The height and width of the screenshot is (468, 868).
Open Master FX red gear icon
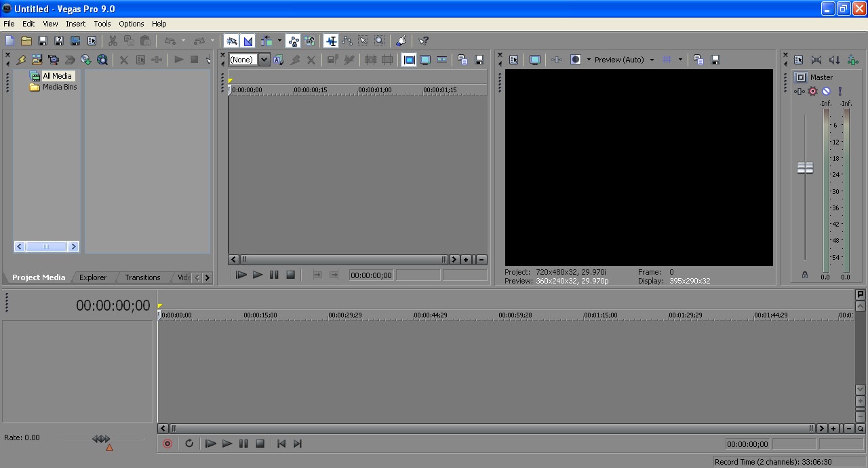click(x=813, y=91)
